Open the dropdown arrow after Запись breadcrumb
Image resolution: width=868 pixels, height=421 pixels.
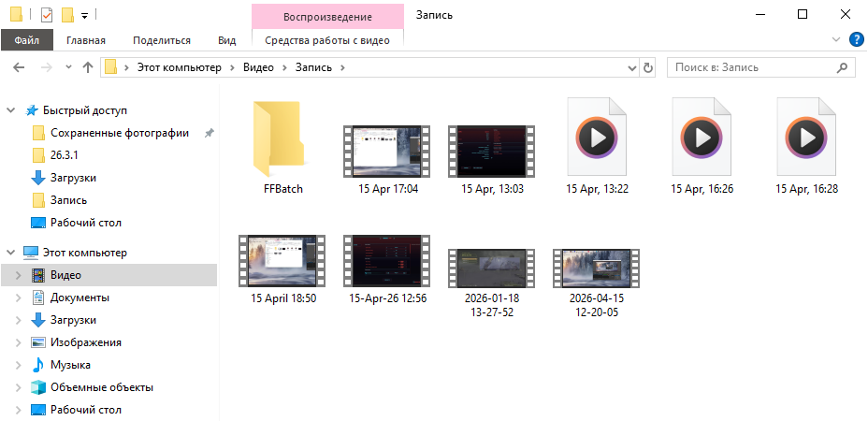342,67
